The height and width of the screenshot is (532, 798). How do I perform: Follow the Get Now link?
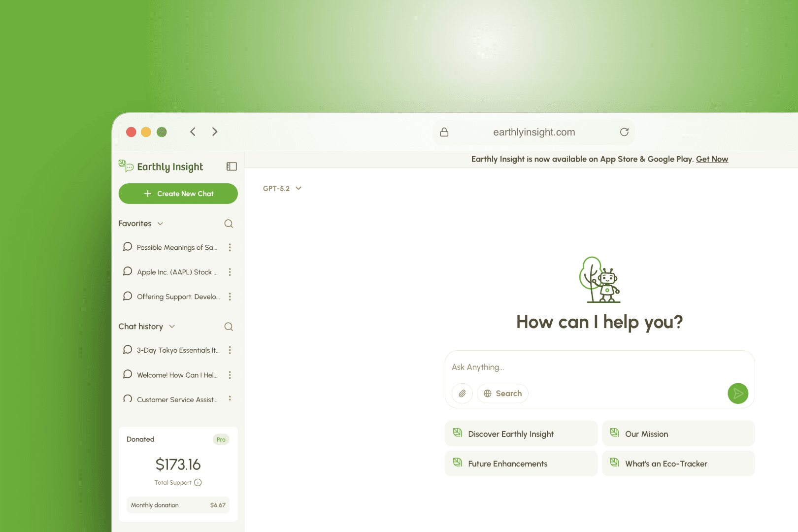click(712, 159)
